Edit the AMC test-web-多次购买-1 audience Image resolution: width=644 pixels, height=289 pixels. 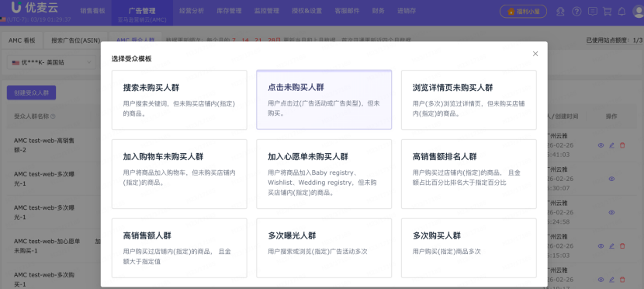pos(611,280)
